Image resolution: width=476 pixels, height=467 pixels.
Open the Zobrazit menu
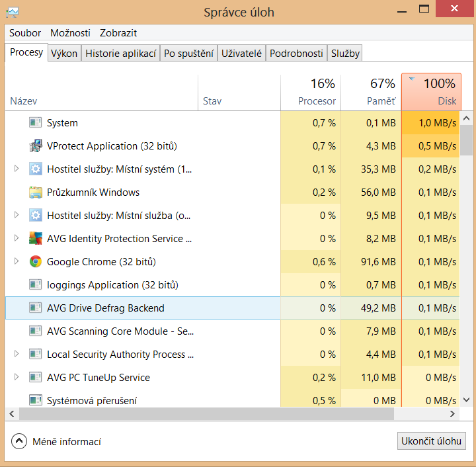pyautogui.click(x=118, y=33)
